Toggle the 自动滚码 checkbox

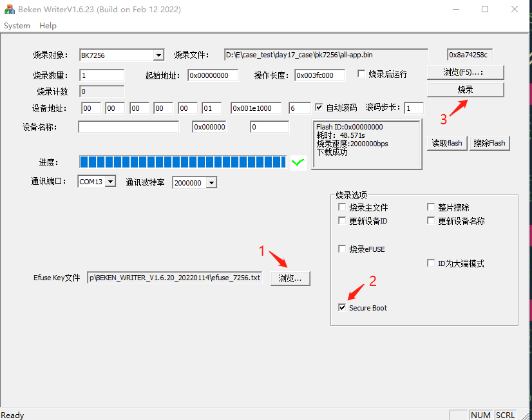(319, 108)
